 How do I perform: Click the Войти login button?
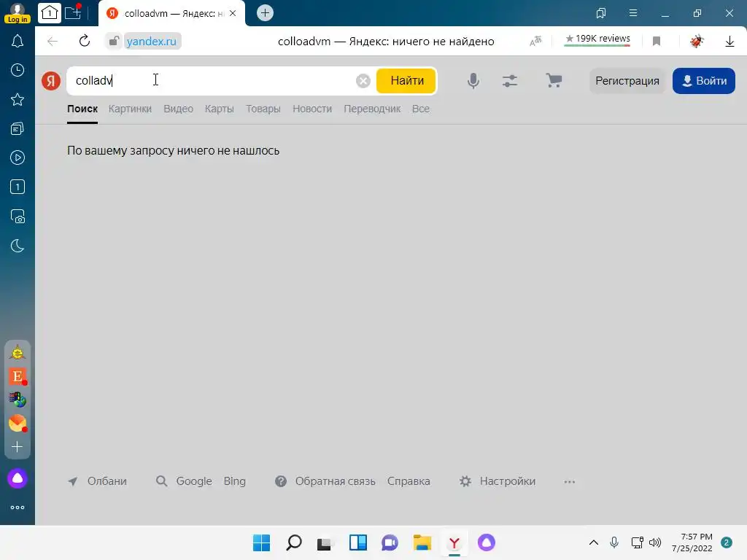tap(704, 81)
